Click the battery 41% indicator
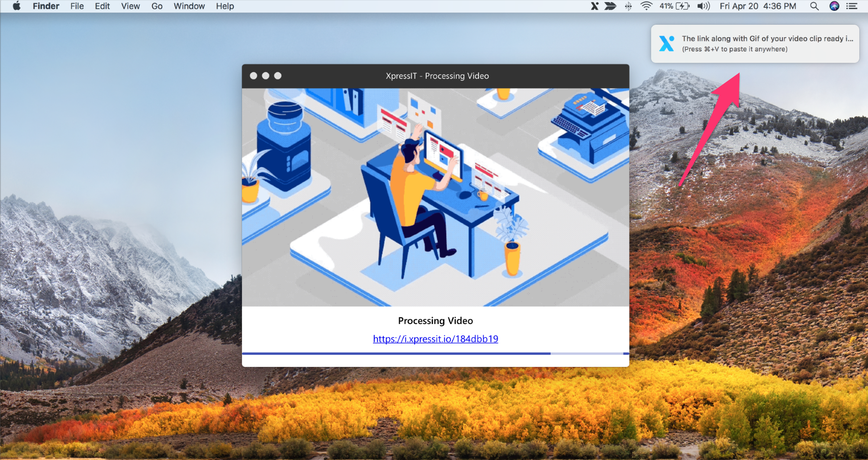This screenshot has width=868, height=460. [674, 6]
